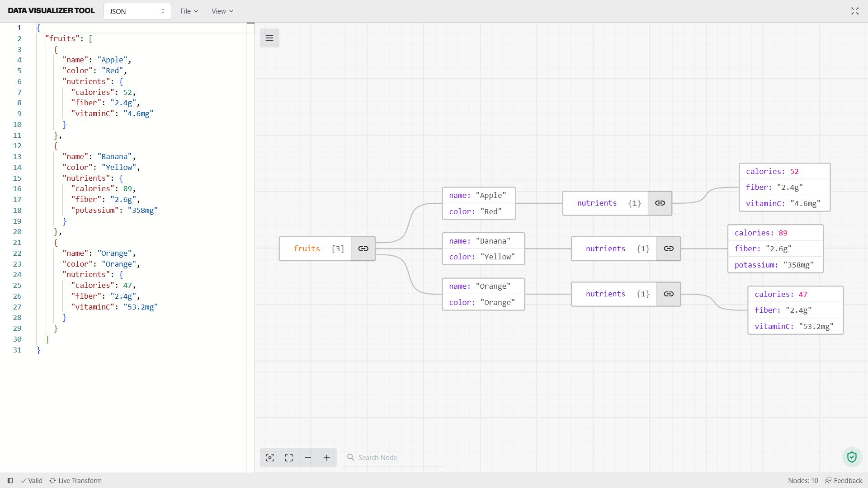Click the "vitaminC": "53.2mg" line in editor
The width and height of the screenshot is (868, 488).
pos(114,307)
